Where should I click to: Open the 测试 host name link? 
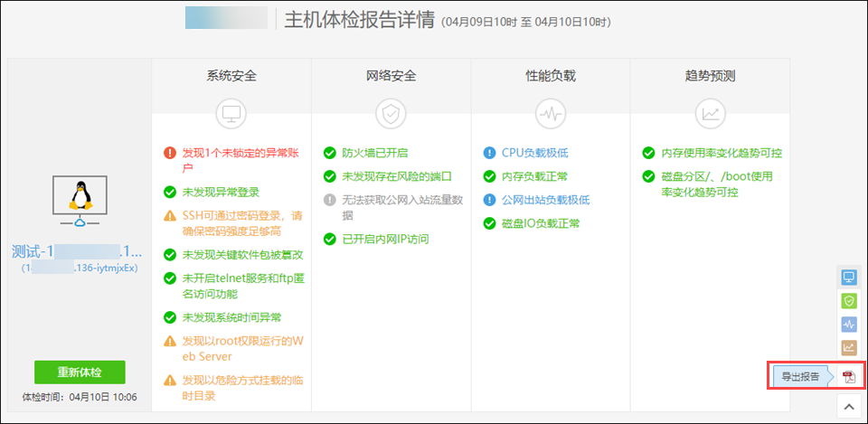(77, 251)
